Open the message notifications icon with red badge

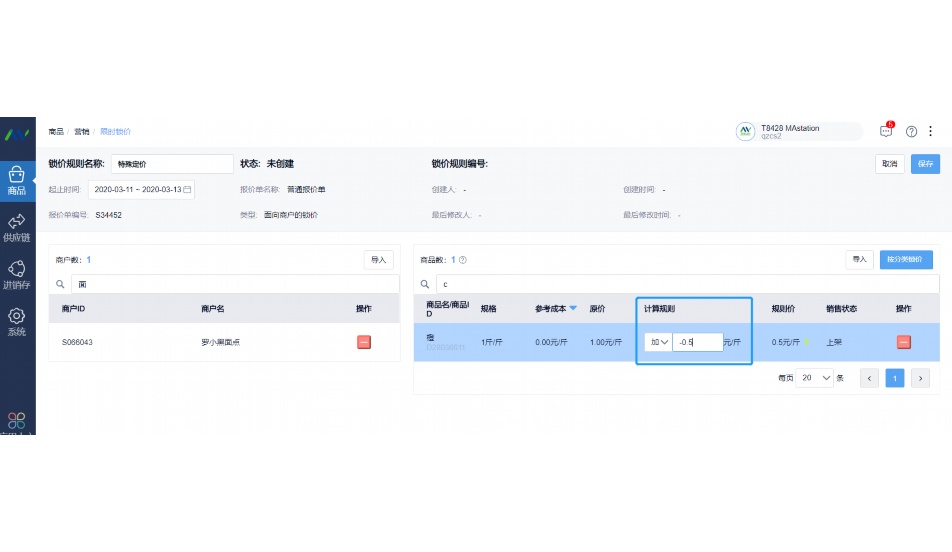886,131
